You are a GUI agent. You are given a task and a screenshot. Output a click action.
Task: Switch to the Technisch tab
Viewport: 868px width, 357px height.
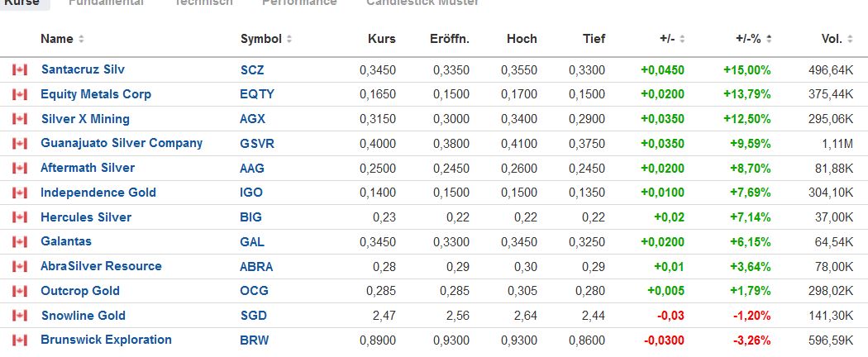203,2
